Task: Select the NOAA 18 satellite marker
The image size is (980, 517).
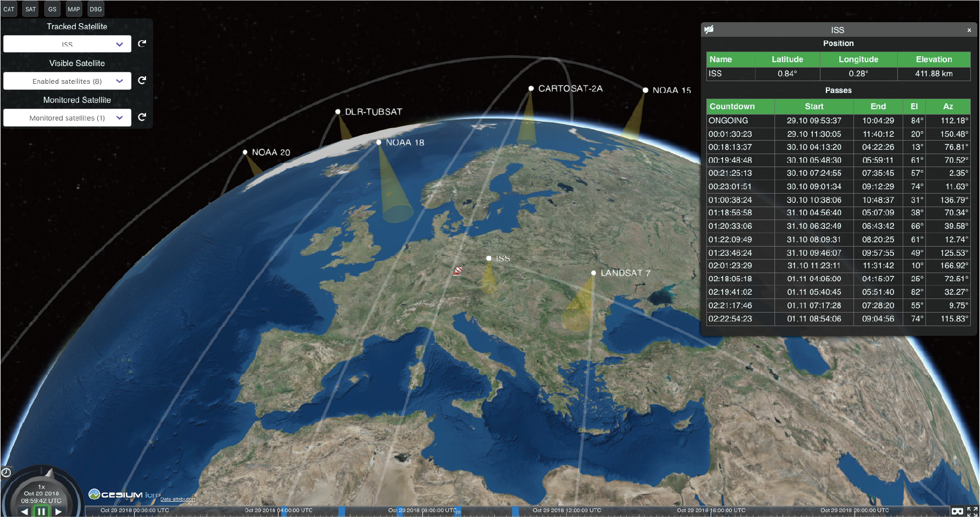Action: pos(379,142)
